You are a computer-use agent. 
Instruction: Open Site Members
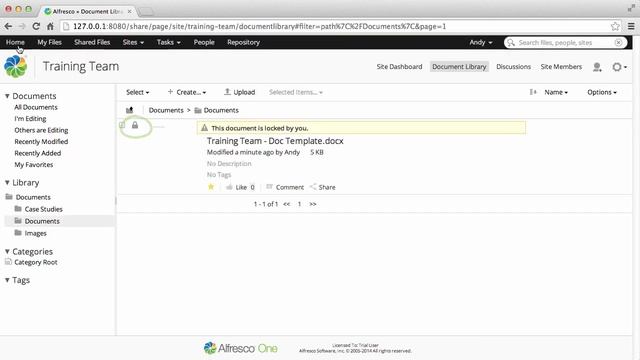[561, 67]
